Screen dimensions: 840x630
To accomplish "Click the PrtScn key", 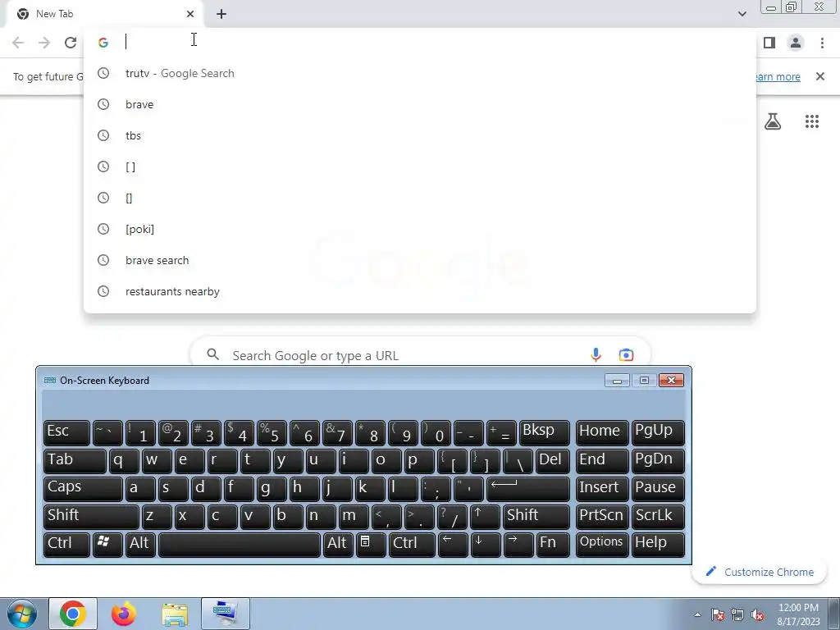I will click(x=602, y=516).
